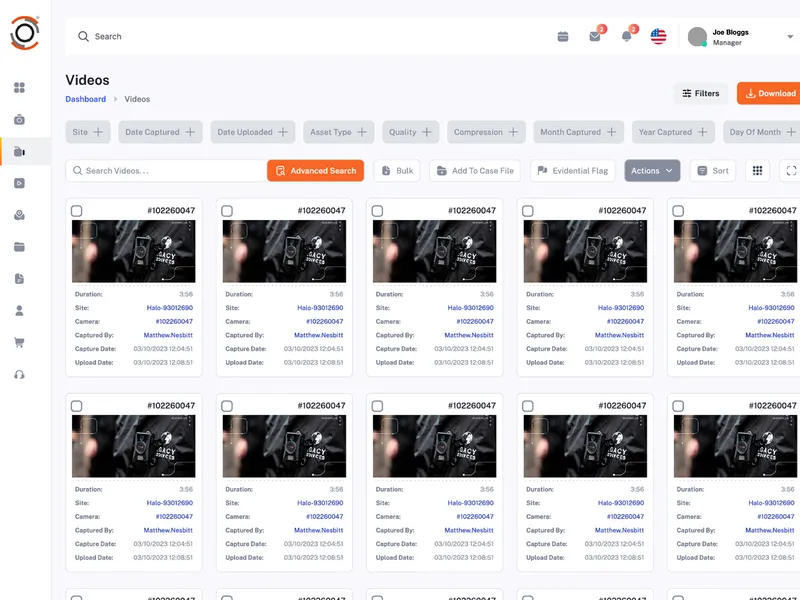This screenshot has width=800, height=600.
Task: Go to Dashboard breadcrumb link
Action: (86, 99)
